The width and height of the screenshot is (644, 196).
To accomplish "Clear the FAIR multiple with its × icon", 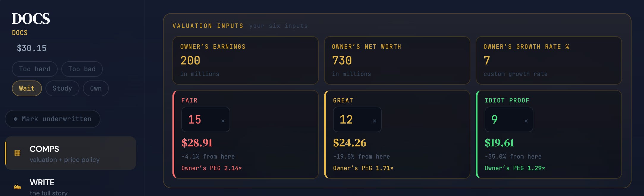I will tap(223, 121).
